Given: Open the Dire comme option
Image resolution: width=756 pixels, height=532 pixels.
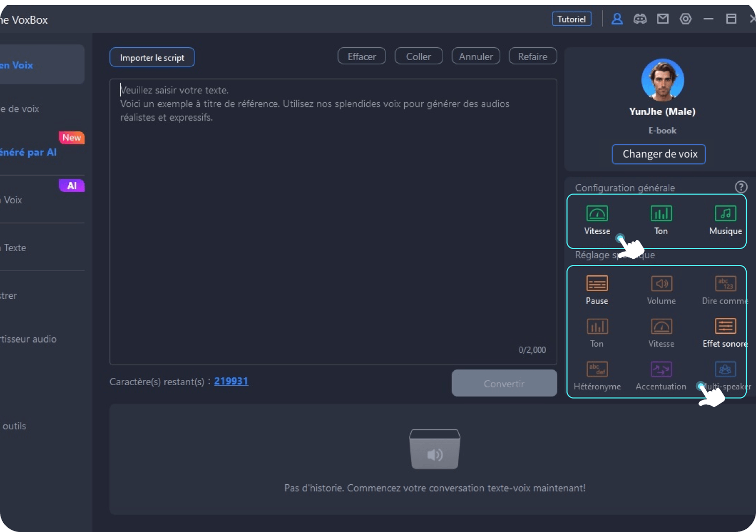Looking at the screenshot, I should pyautogui.click(x=725, y=284).
